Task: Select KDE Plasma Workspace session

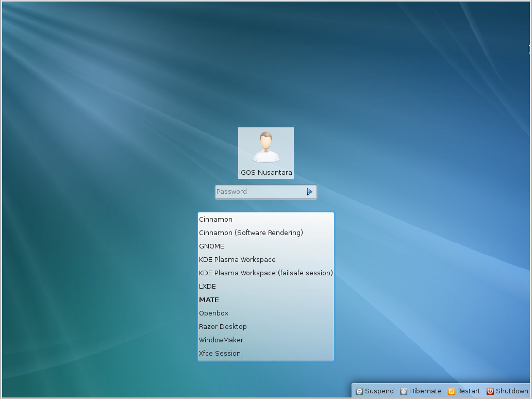Action: 266,259
